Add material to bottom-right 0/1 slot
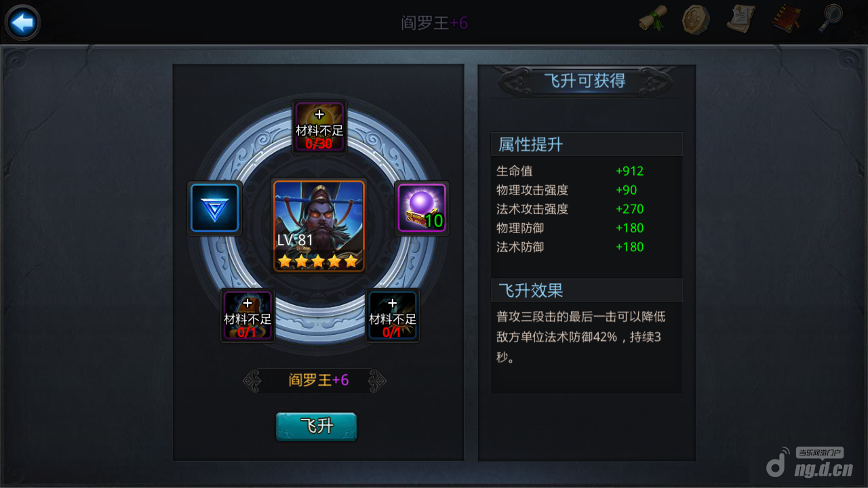 pyautogui.click(x=392, y=315)
